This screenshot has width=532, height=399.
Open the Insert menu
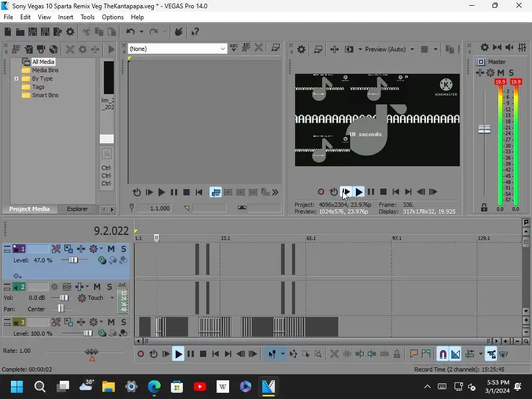pos(65,17)
